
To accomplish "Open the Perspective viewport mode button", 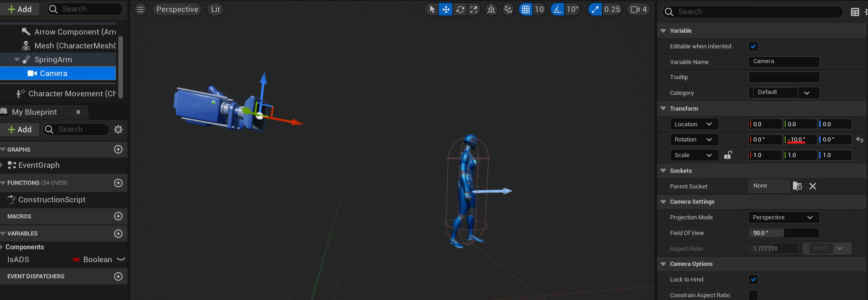I will tap(177, 9).
